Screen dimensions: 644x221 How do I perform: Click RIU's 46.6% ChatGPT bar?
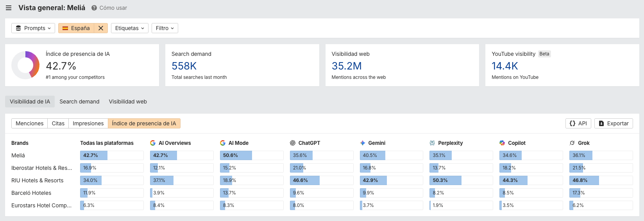[322, 180]
